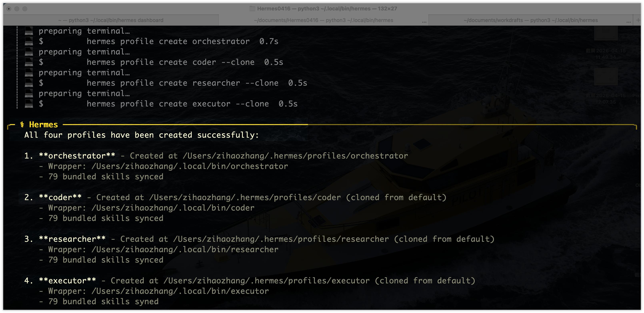Click the Hermes caduceus symbol in yellow header
This screenshot has height=313, width=644.
22,124
